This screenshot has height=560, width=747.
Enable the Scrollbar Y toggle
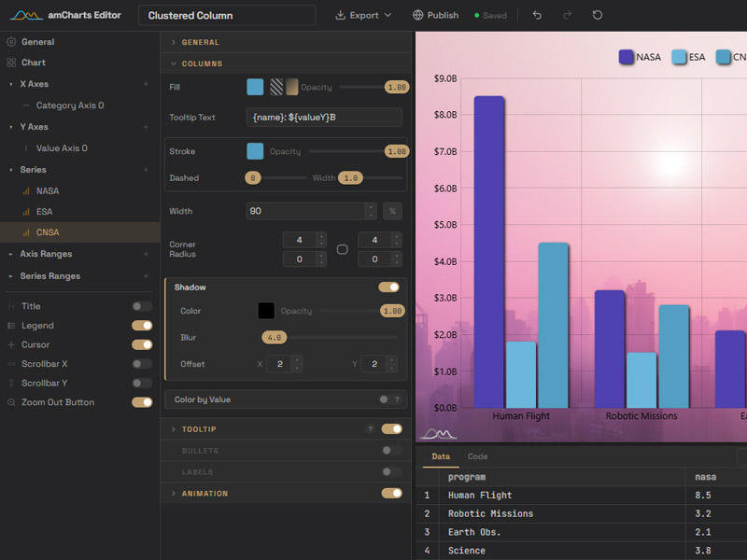click(x=142, y=383)
